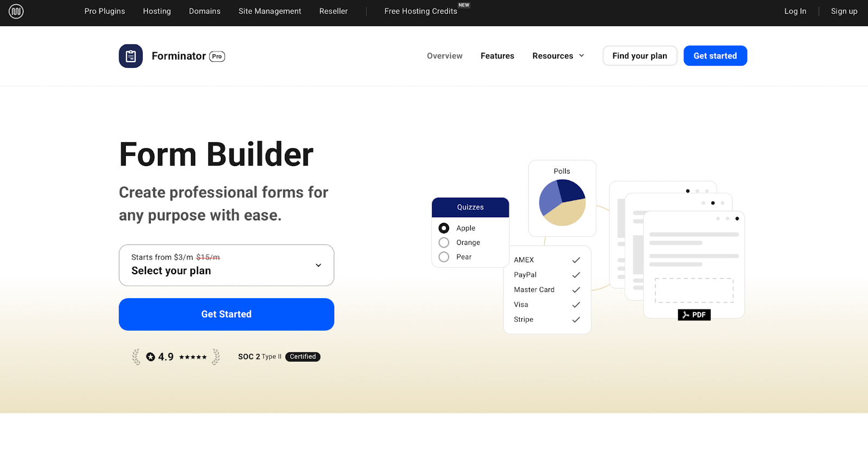
Task: Click the Polls pie chart graphic
Action: click(x=562, y=203)
